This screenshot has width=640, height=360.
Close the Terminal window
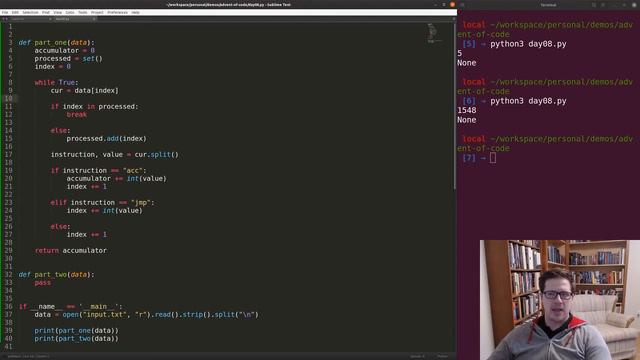634,5
